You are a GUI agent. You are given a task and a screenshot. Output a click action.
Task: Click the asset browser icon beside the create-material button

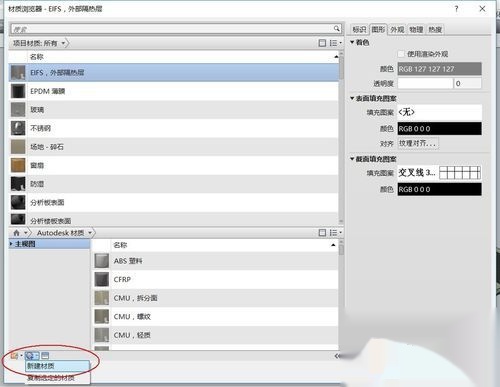pyautogui.click(x=45, y=356)
